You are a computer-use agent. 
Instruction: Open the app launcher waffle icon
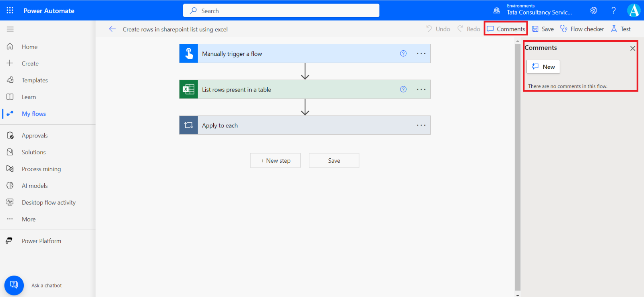[x=10, y=10]
